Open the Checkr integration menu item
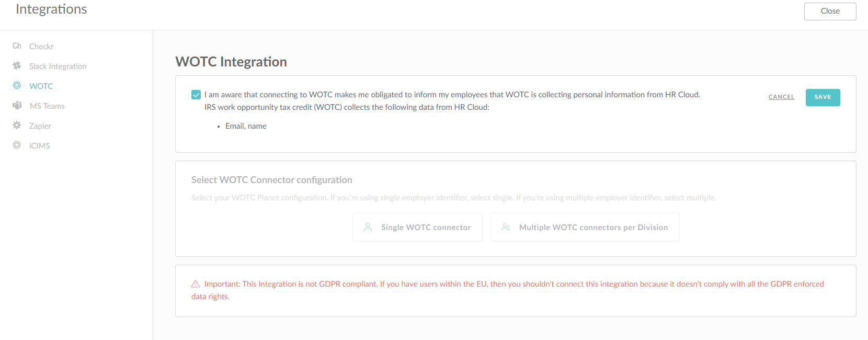The width and height of the screenshot is (868, 340). [x=41, y=47]
